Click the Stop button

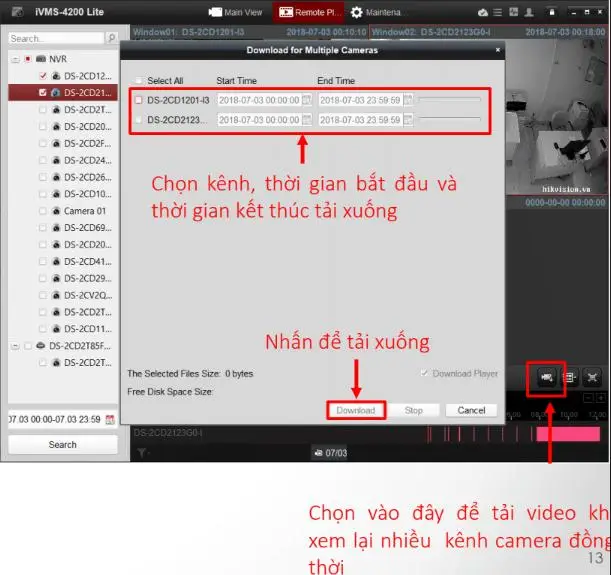pyautogui.click(x=414, y=410)
